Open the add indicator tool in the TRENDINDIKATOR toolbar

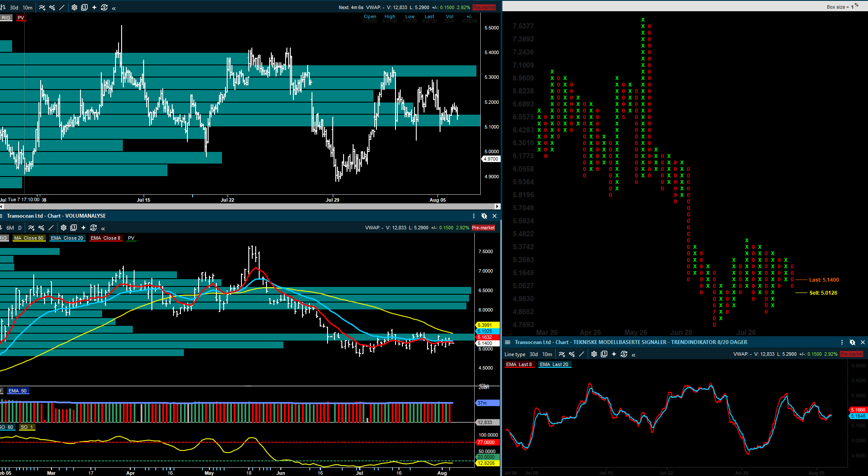562,354
